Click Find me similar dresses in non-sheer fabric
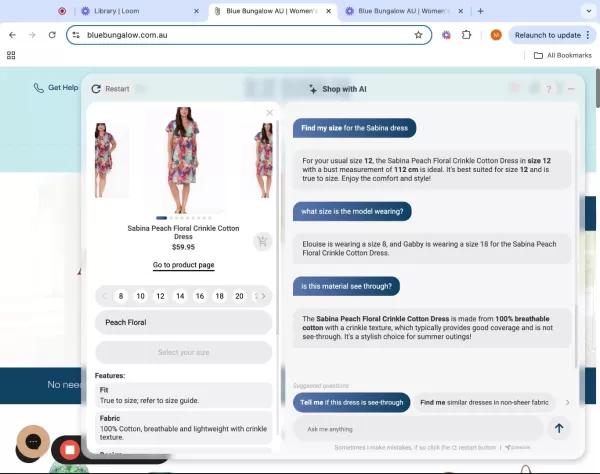The height and width of the screenshot is (474, 600). pyautogui.click(x=484, y=402)
